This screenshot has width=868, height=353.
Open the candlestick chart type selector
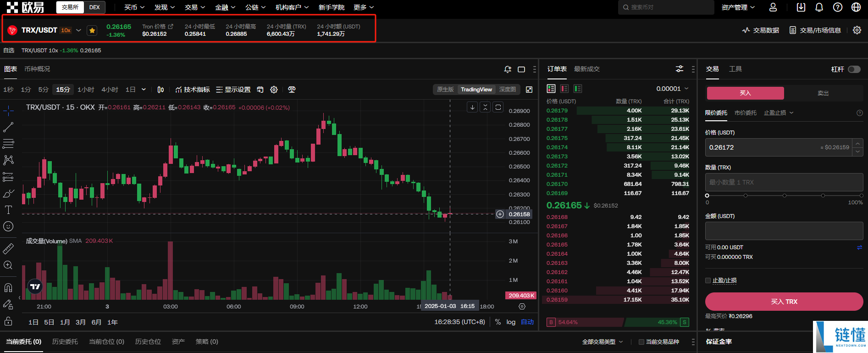[160, 90]
